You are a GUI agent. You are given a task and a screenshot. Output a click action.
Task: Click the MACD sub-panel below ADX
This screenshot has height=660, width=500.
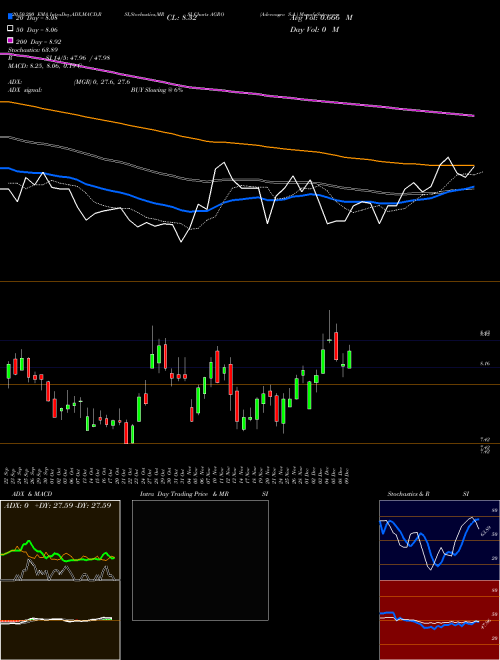tap(60, 620)
